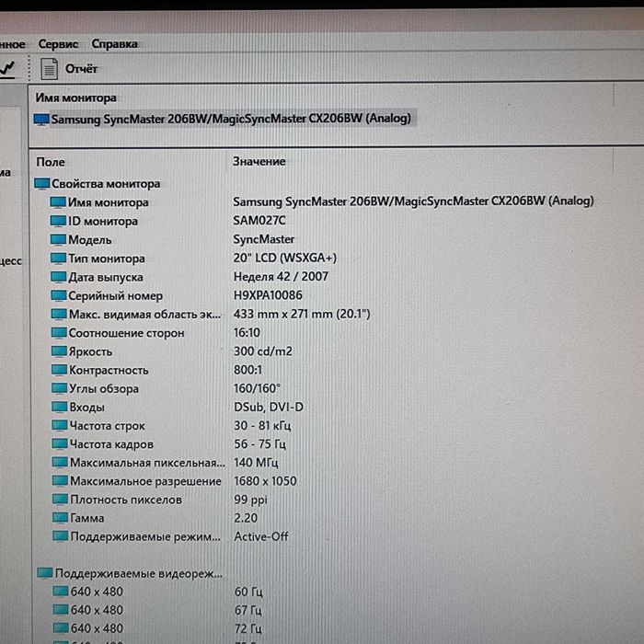
Task: Click icon next to Поддерживаемые видеореж...
Action: pos(45,573)
